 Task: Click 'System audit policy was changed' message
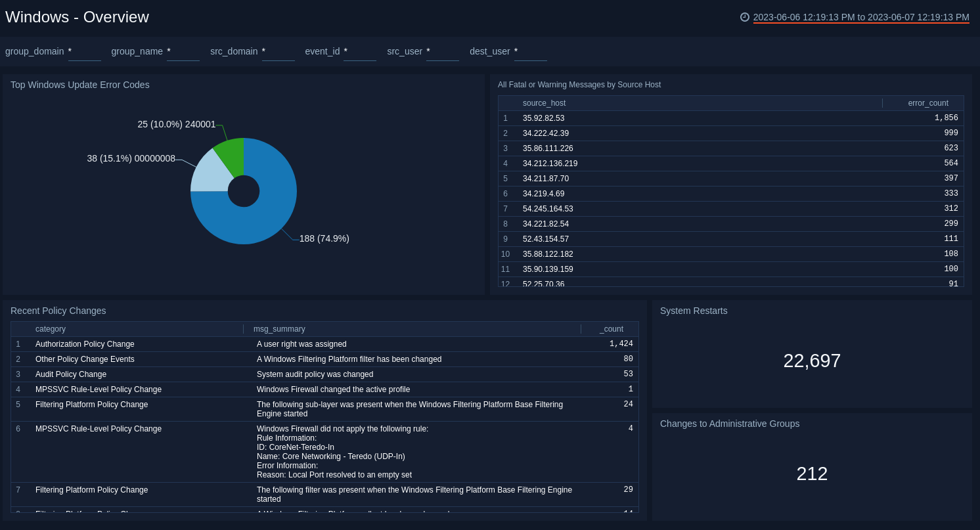pos(315,374)
